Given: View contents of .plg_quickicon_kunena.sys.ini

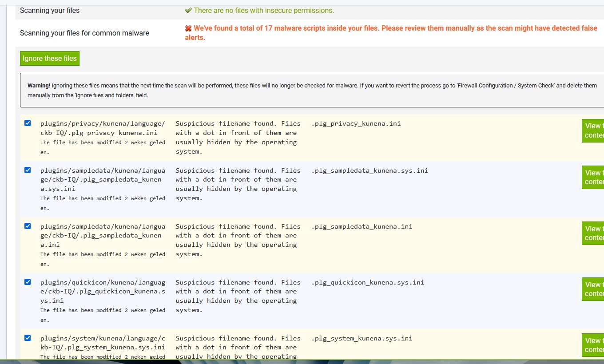Looking at the screenshot, I should [593, 289].
